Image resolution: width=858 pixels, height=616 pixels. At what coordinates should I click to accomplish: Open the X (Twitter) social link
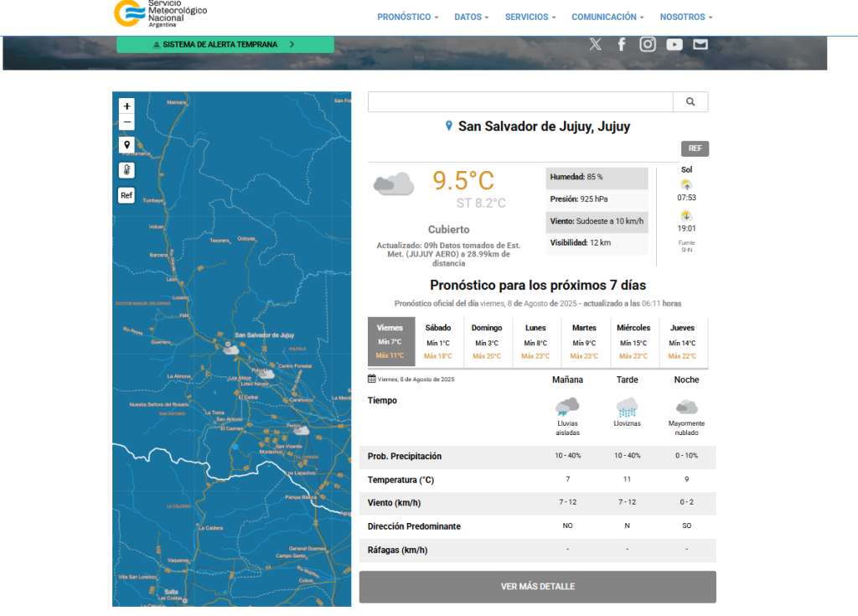tap(595, 44)
